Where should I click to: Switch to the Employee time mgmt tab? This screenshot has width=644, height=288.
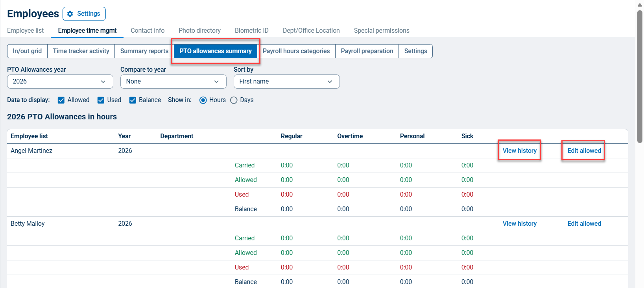click(x=87, y=30)
